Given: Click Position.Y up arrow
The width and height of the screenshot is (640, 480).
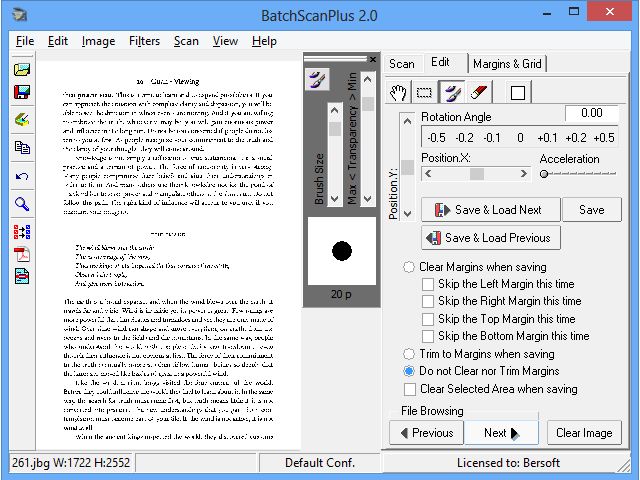Looking at the screenshot, I should click(x=407, y=121).
